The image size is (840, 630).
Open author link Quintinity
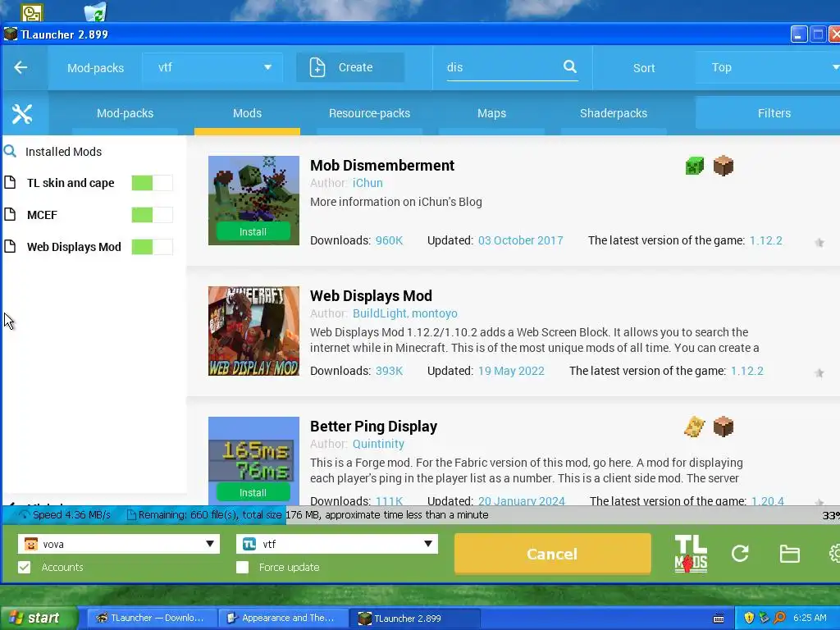click(378, 444)
